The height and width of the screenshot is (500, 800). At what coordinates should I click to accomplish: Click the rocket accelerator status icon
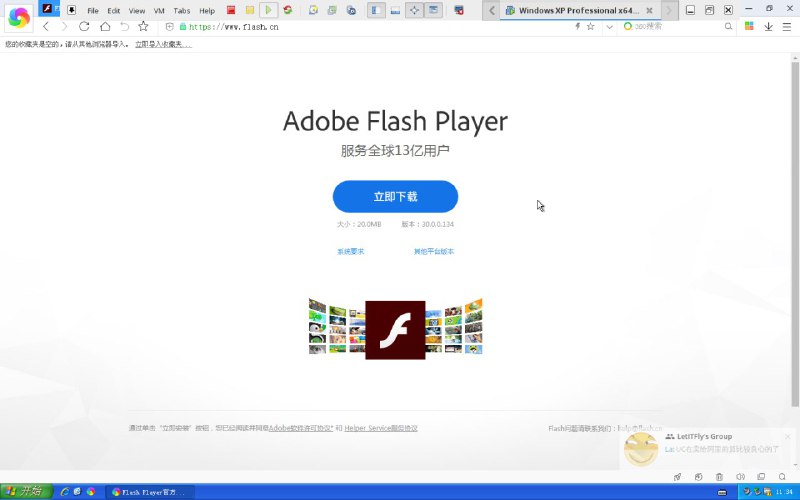coord(677,477)
